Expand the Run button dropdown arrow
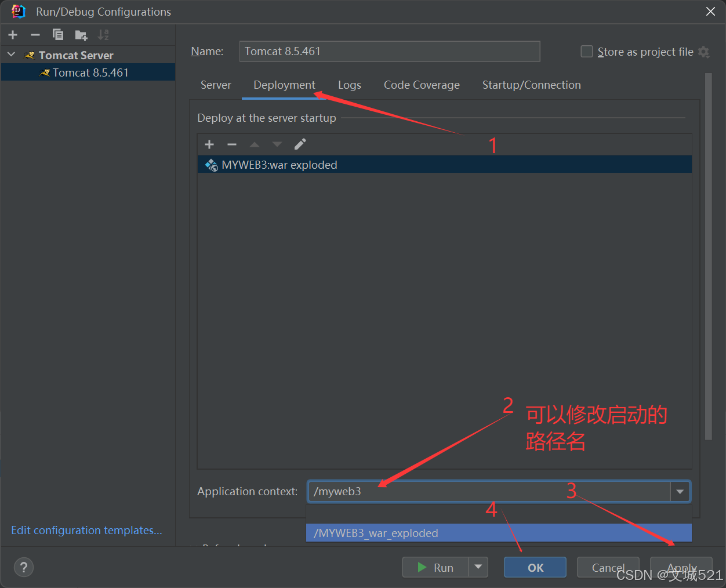The image size is (726, 588). [478, 567]
